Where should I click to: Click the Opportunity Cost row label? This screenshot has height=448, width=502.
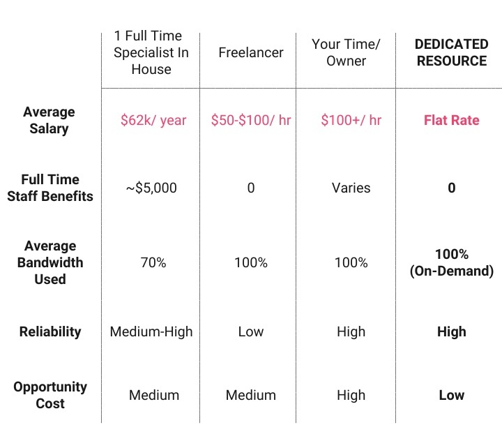50,395
